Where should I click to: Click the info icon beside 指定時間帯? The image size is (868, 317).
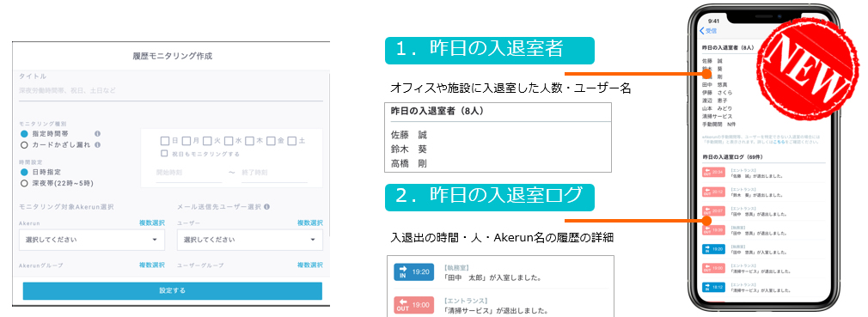97,134
